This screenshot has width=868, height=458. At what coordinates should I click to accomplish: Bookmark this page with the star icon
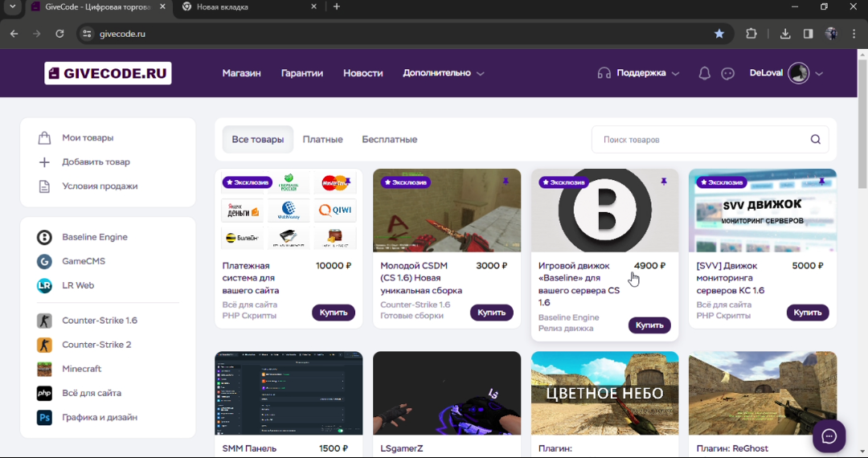pos(719,34)
